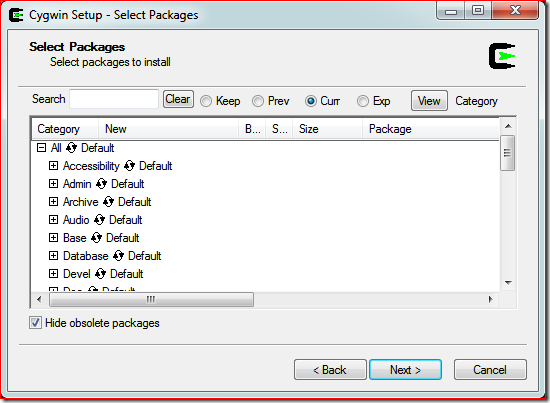The image size is (550, 403).
Task: Click the horizontal scrollbar thumb
Action: 151,300
